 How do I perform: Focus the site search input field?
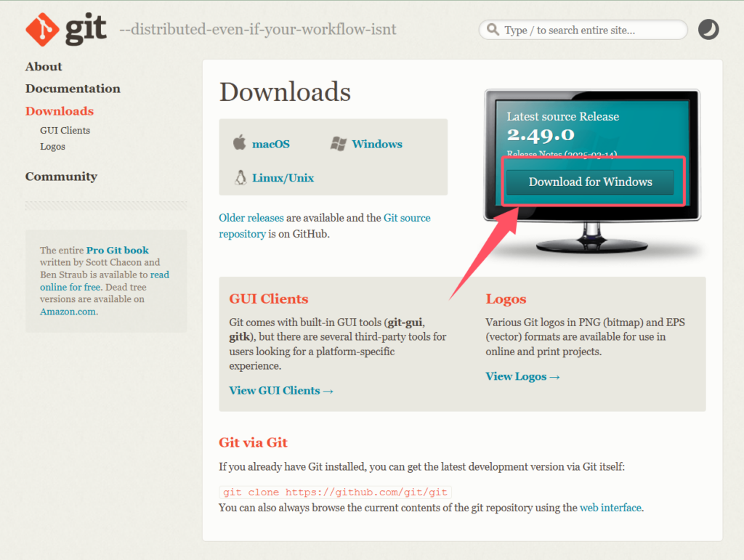click(x=583, y=30)
